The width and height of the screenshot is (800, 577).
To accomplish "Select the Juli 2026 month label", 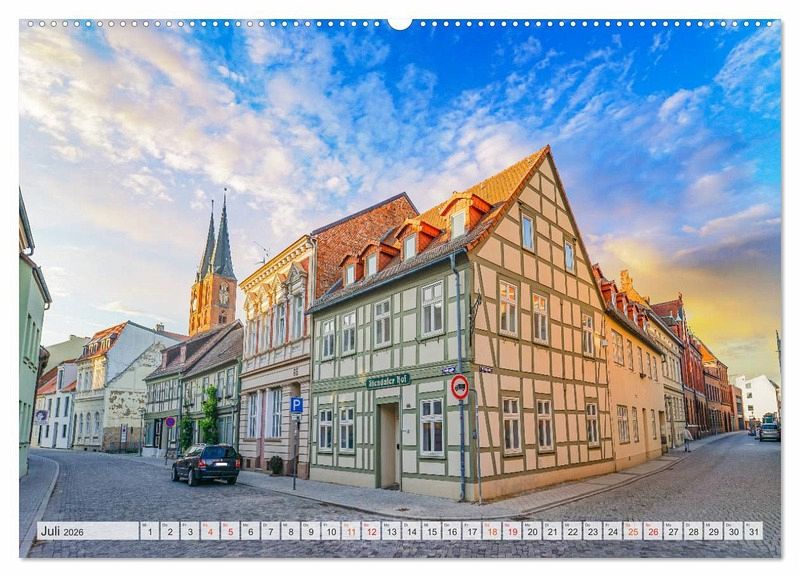I will click(x=62, y=531).
